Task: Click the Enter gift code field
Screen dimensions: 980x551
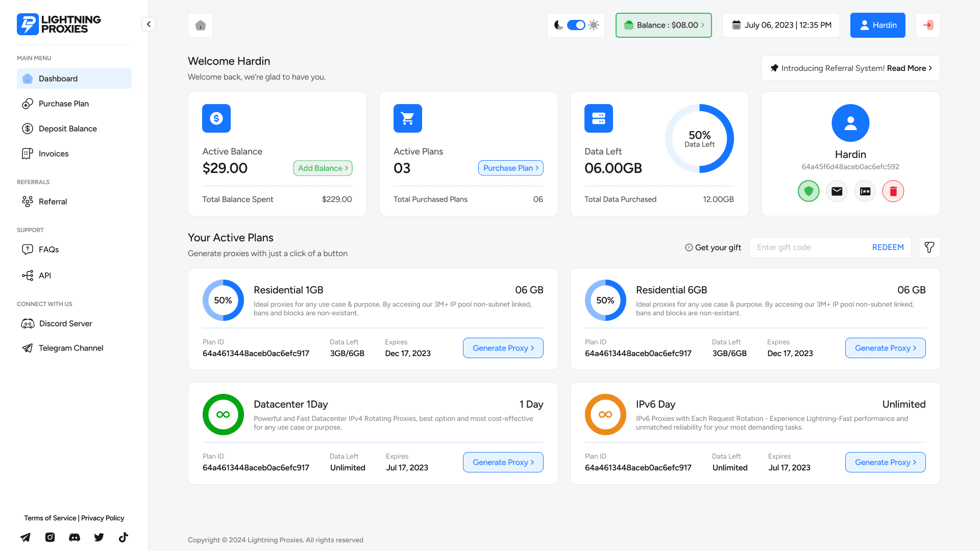Action: pyautogui.click(x=806, y=247)
